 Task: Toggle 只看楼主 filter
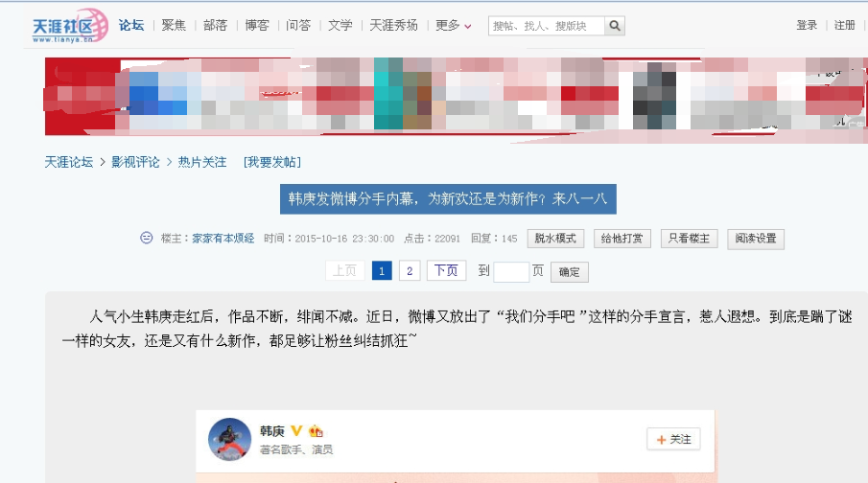pos(689,239)
